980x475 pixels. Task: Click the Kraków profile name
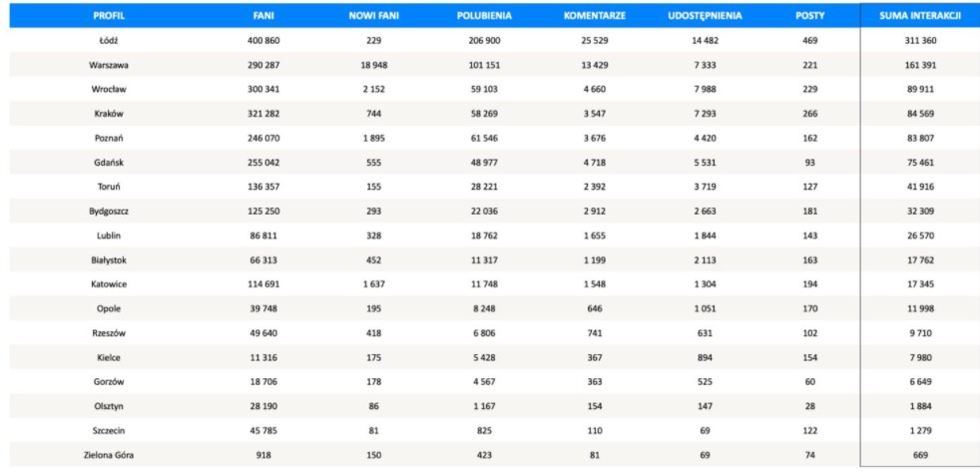[x=110, y=113]
